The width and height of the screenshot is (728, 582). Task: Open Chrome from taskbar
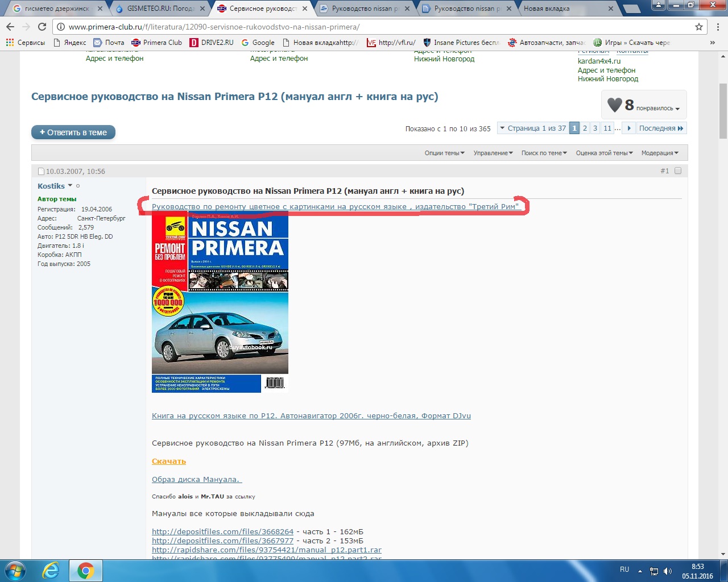(x=86, y=571)
